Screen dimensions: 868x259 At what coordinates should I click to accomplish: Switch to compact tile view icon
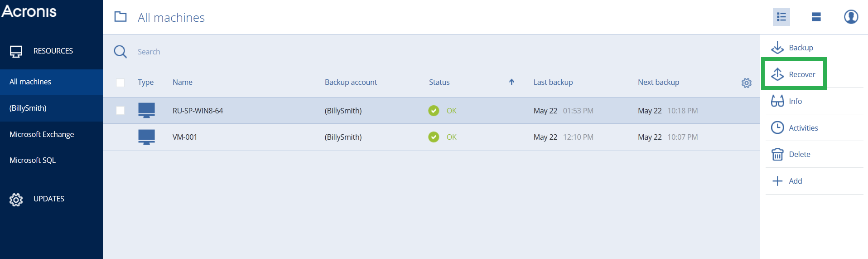pyautogui.click(x=816, y=17)
